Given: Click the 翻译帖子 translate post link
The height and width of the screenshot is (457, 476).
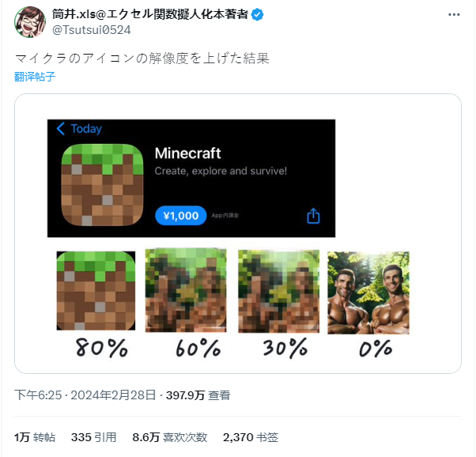Looking at the screenshot, I should point(35,77).
